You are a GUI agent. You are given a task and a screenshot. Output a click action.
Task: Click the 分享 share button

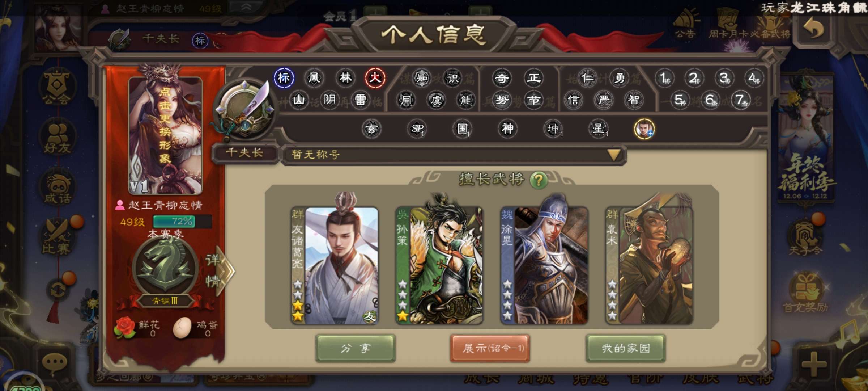click(x=356, y=348)
